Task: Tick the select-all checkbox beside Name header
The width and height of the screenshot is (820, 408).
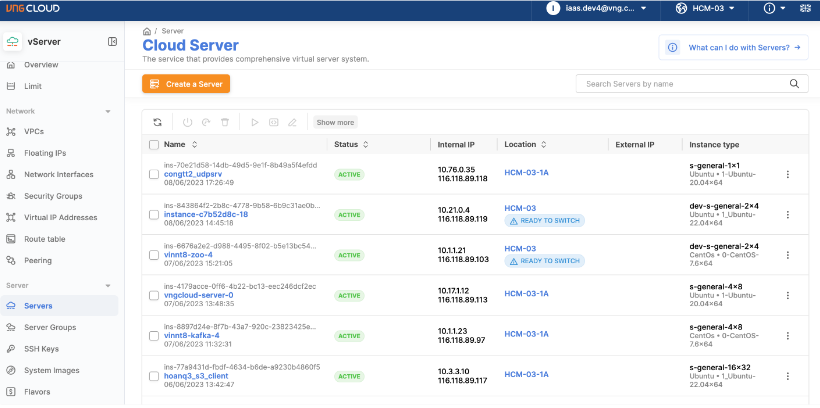Action: (154, 145)
